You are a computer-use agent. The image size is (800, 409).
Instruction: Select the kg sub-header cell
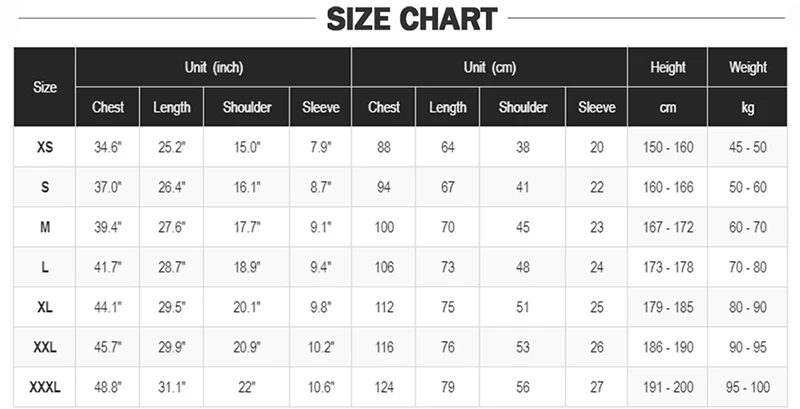point(747,107)
